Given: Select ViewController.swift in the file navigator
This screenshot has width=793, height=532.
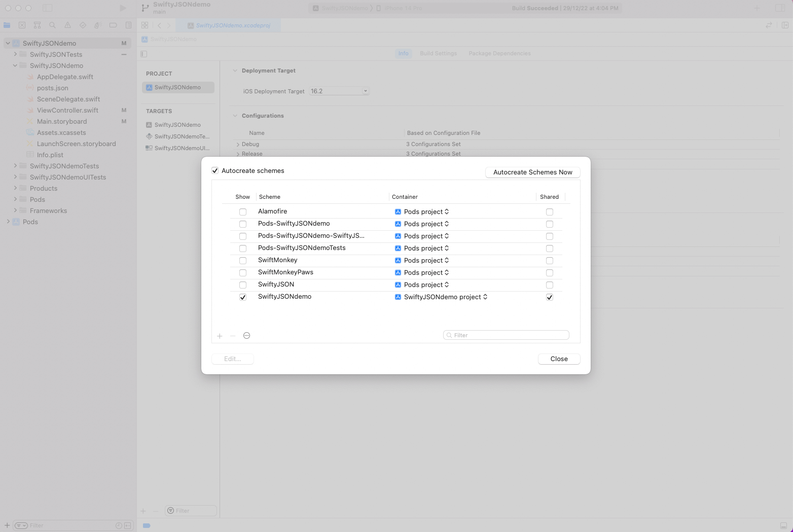Looking at the screenshot, I should 67,111.
